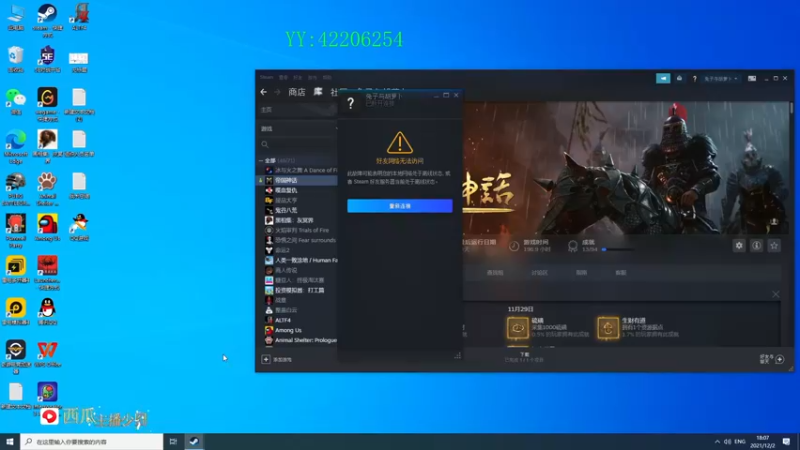
Task: Open the 商店 store tab in Steam
Action: pos(296,92)
